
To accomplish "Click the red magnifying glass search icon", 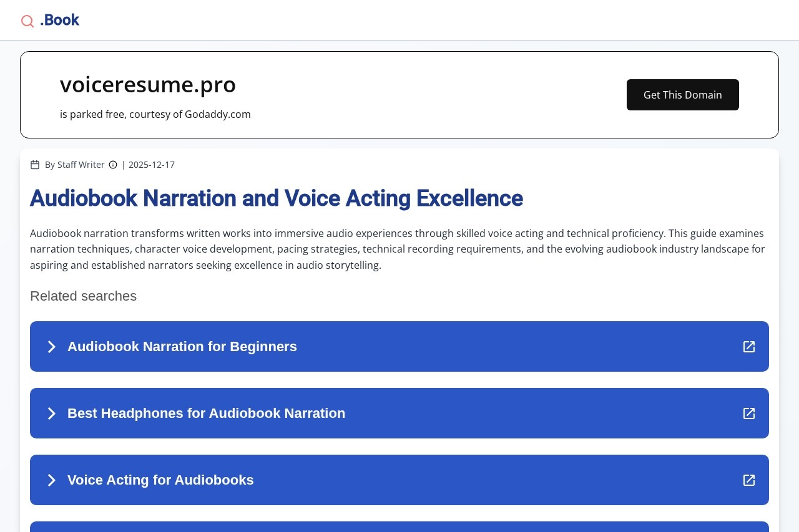I will [x=27, y=21].
